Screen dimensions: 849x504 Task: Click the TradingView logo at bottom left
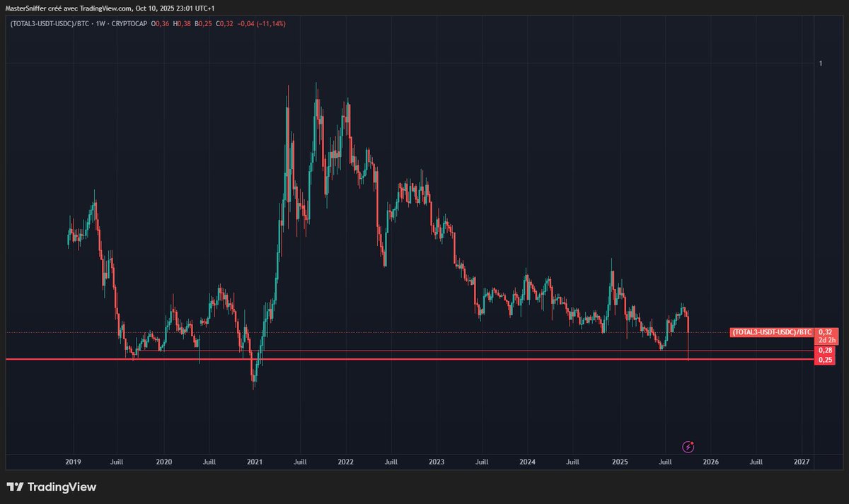click(51, 487)
